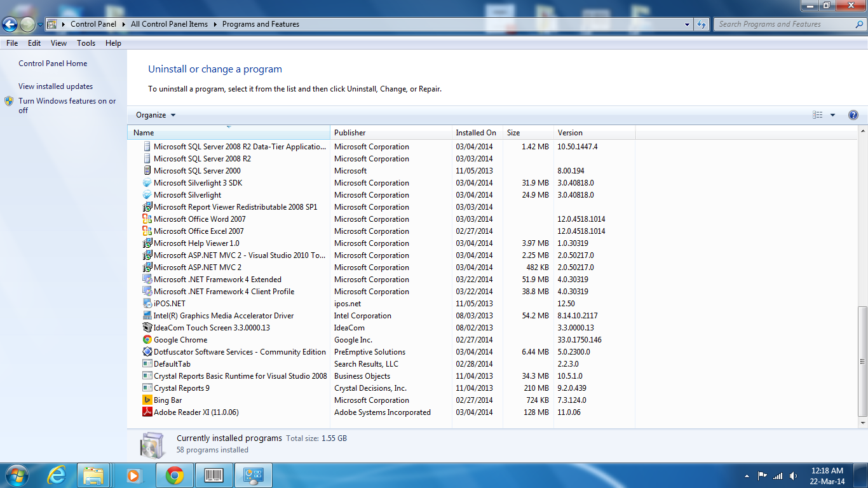The width and height of the screenshot is (868, 488).
Task: Click View installed updates link
Action: 55,86
